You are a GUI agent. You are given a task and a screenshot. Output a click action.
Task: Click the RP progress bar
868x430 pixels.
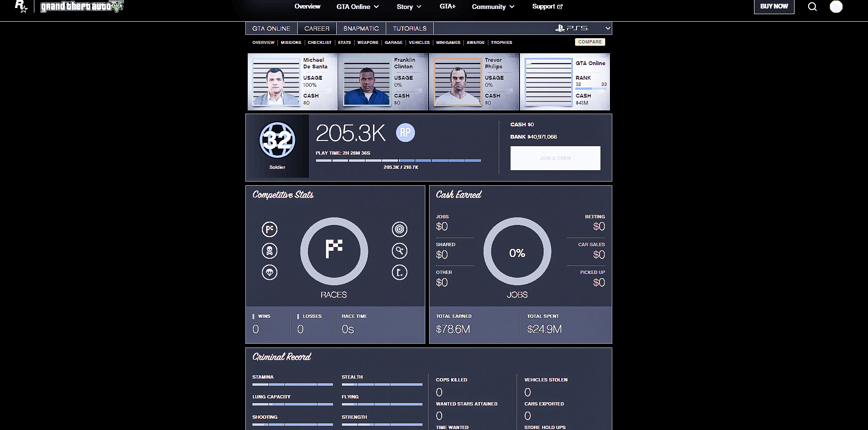pos(398,161)
